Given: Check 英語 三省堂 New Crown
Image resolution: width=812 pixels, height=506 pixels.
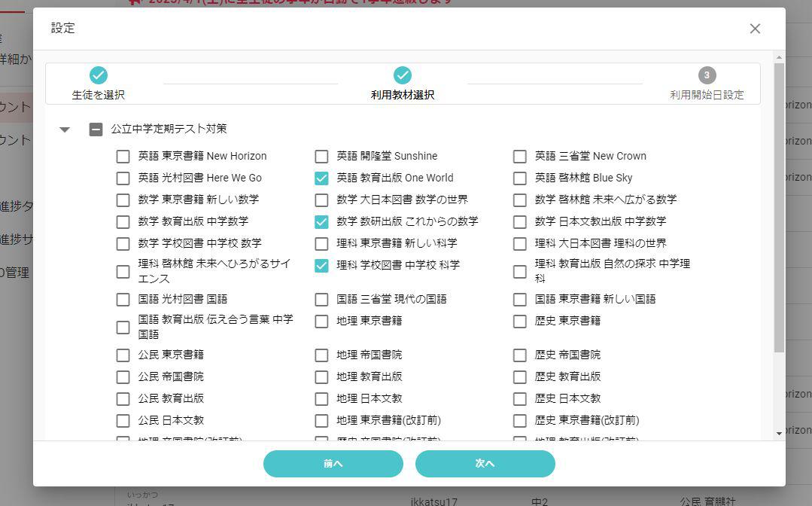Looking at the screenshot, I should (x=519, y=157).
